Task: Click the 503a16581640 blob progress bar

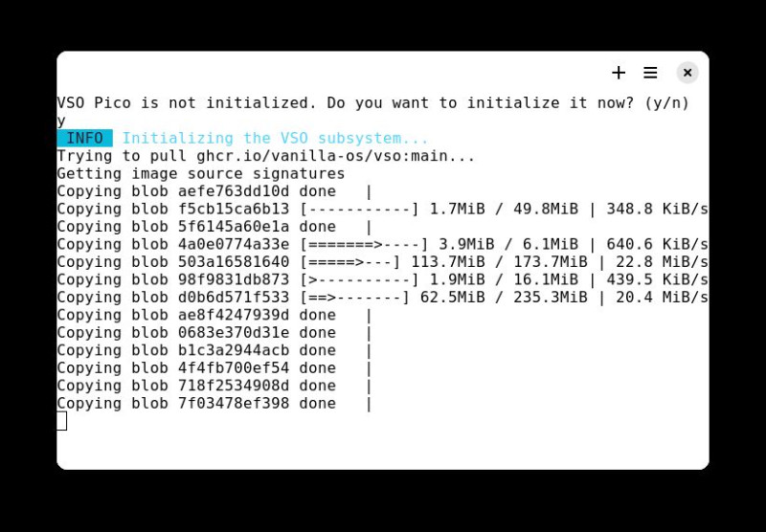Action: click(350, 261)
